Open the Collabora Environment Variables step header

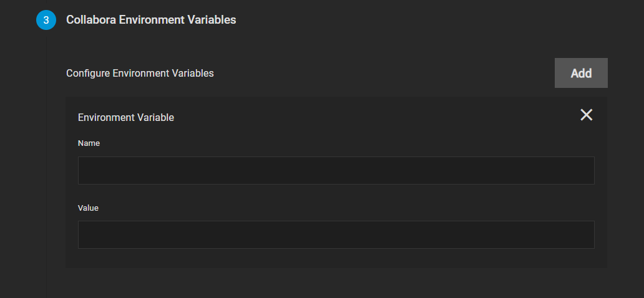[x=151, y=20]
